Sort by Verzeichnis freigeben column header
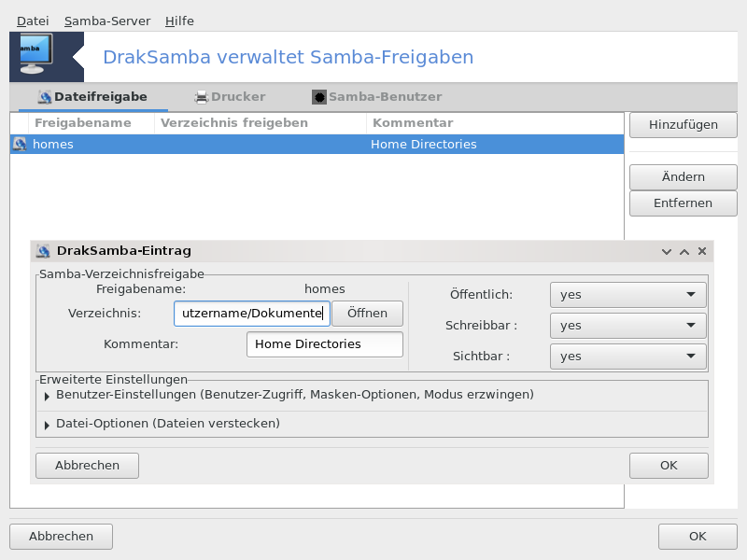Viewport: 747px width, 560px height. click(x=261, y=123)
